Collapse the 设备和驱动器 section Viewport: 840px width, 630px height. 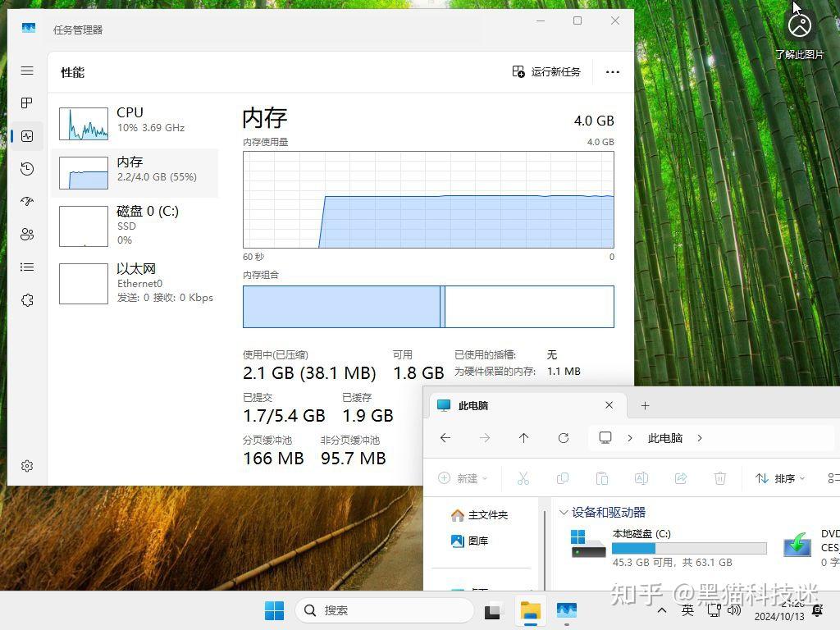click(564, 512)
